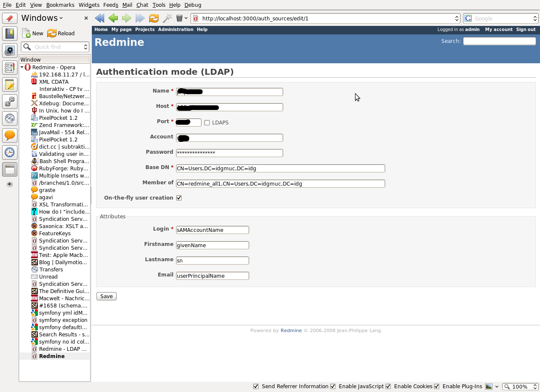Click the show-images icon in the status bar
540x392 pixels.
[x=489, y=386]
